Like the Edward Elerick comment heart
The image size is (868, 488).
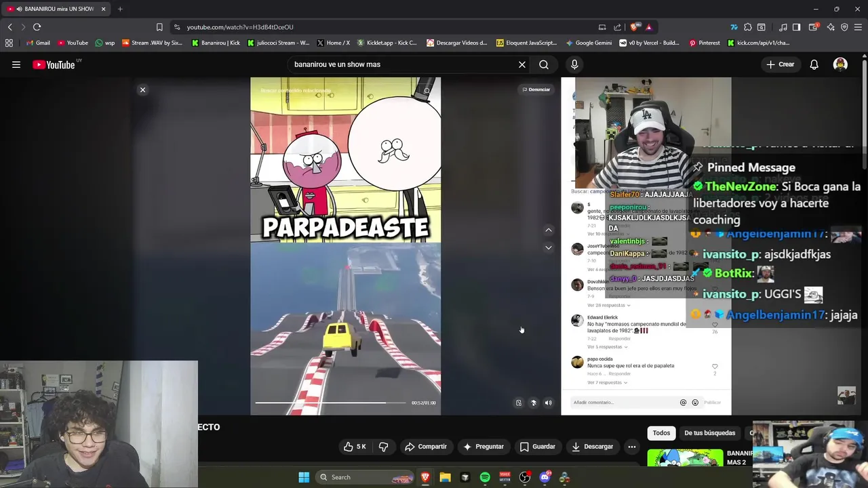tap(715, 325)
